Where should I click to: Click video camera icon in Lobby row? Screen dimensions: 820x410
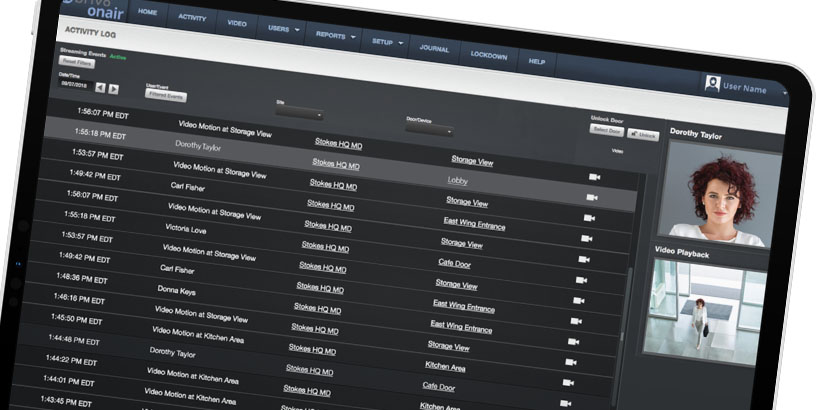594,177
